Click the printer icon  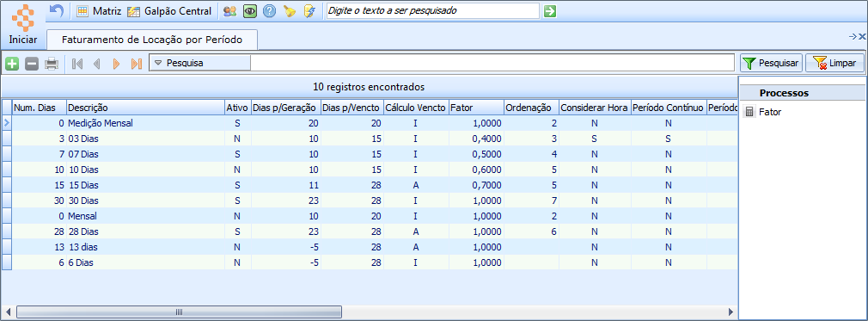pyautogui.click(x=52, y=63)
